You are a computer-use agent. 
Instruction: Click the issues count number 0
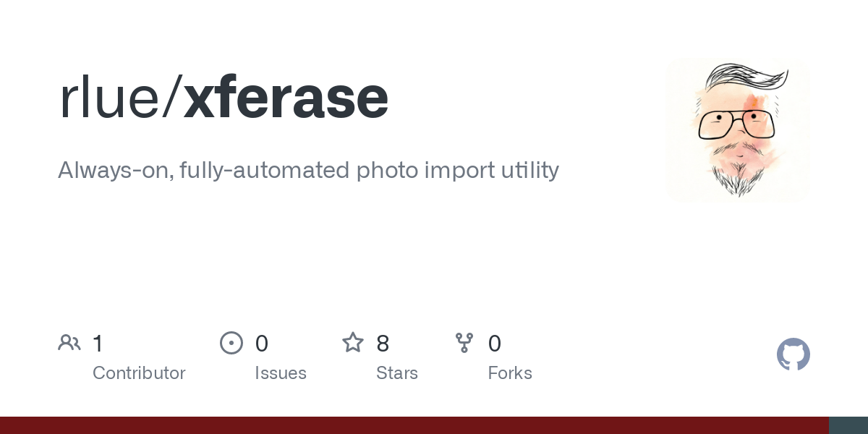(262, 344)
